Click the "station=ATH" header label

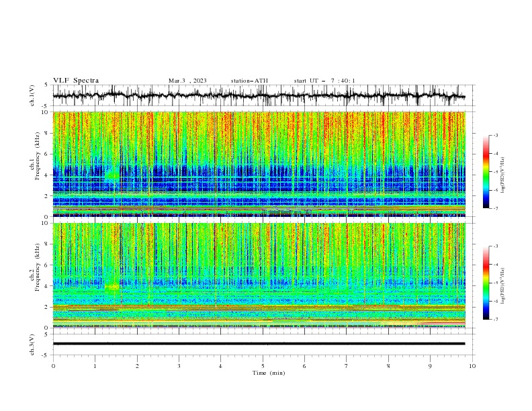coord(249,81)
